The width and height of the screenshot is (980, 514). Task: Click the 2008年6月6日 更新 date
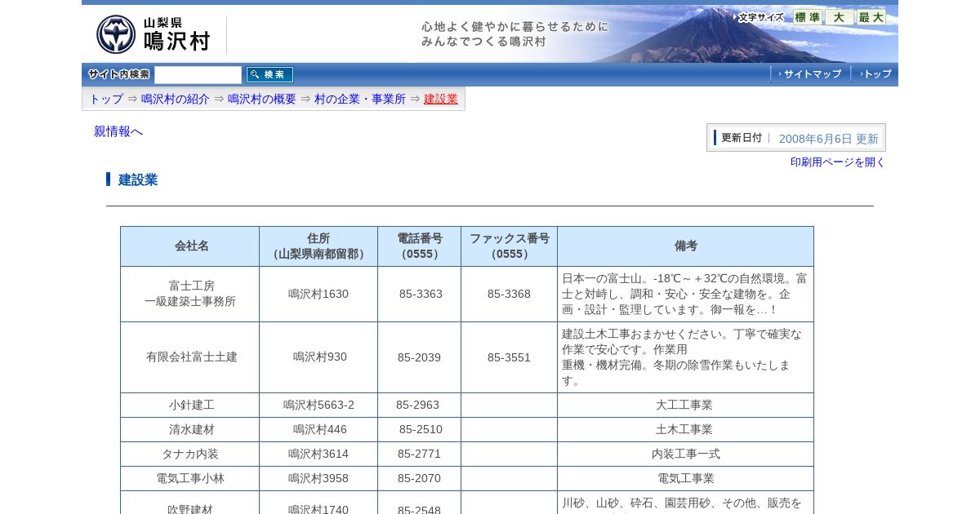(x=829, y=139)
